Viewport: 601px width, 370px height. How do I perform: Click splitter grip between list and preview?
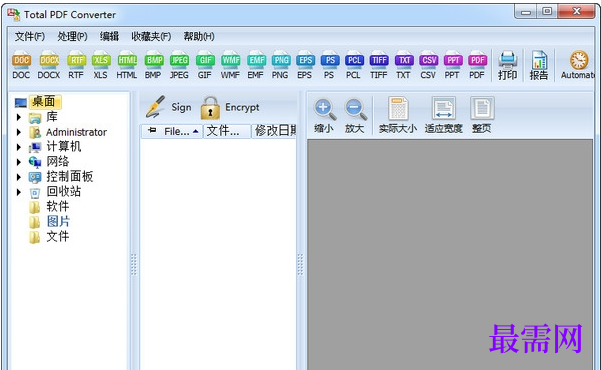(x=300, y=264)
